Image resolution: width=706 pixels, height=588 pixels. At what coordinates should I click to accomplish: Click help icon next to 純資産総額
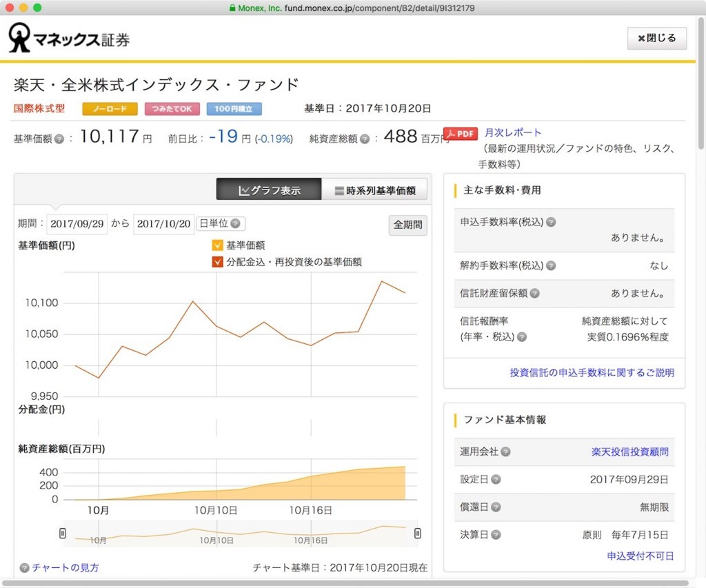(x=365, y=139)
